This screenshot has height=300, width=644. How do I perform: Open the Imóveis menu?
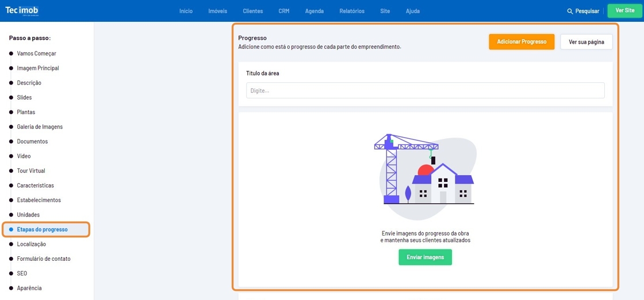tap(217, 11)
